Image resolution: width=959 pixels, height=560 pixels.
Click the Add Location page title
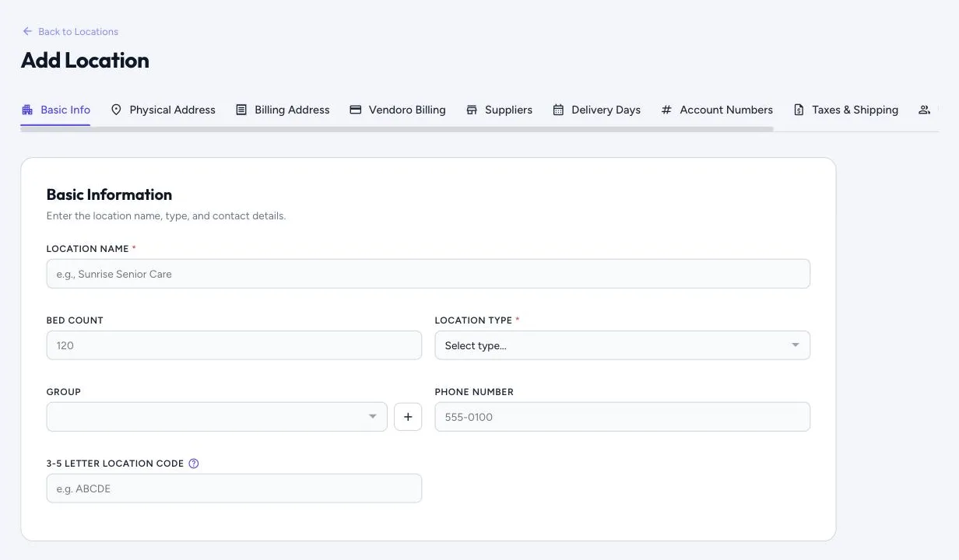point(85,61)
